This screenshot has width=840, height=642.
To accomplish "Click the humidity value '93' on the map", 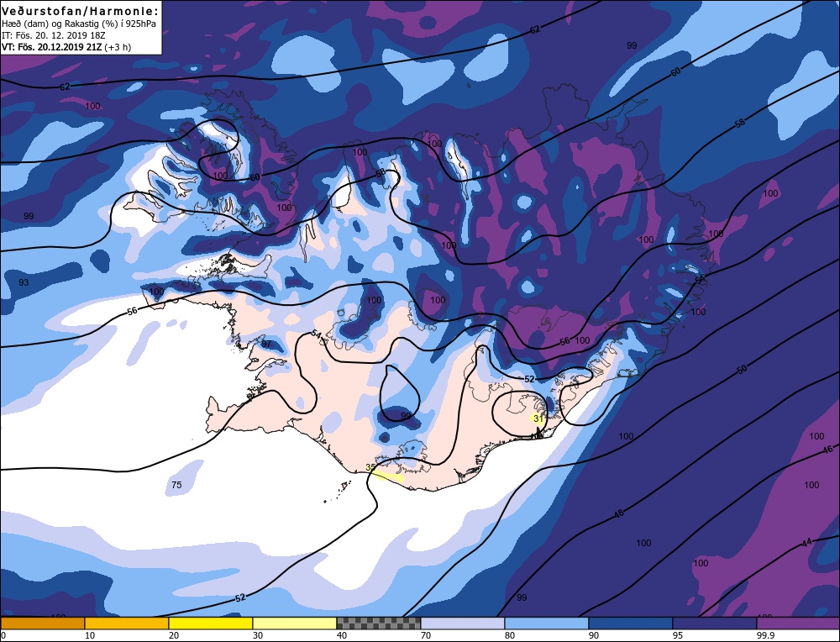I will pyautogui.click(x=24, y=282).
